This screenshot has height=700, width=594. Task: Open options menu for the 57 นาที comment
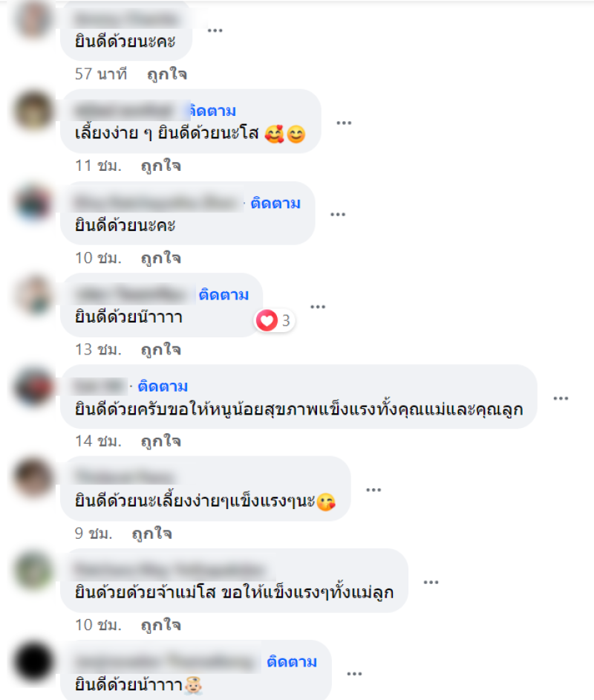(215, 30)
